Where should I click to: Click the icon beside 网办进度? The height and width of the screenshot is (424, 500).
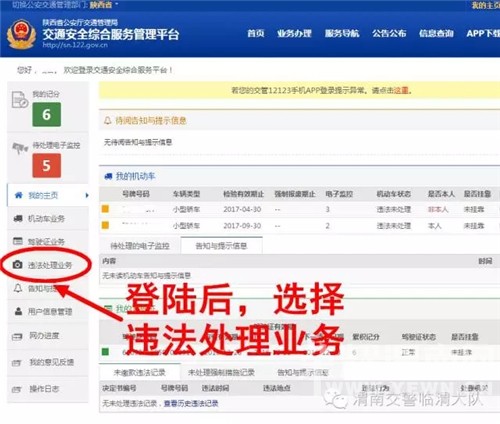17,337
